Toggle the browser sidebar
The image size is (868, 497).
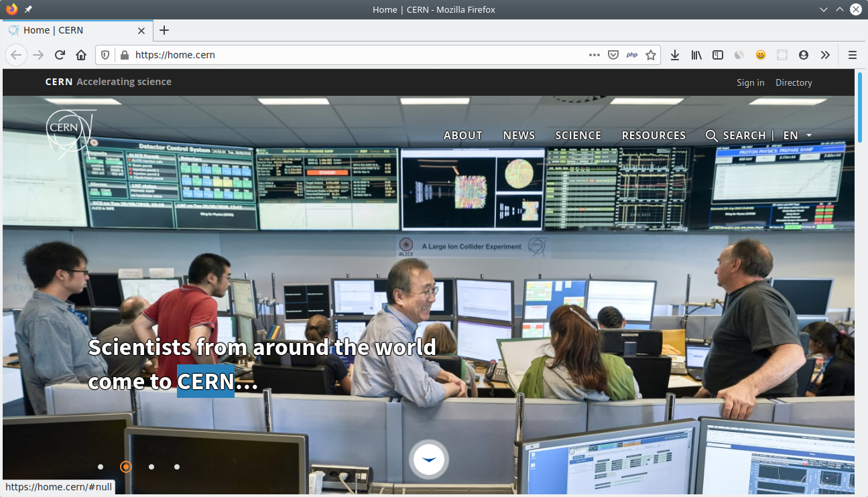[x=718, y=55]
